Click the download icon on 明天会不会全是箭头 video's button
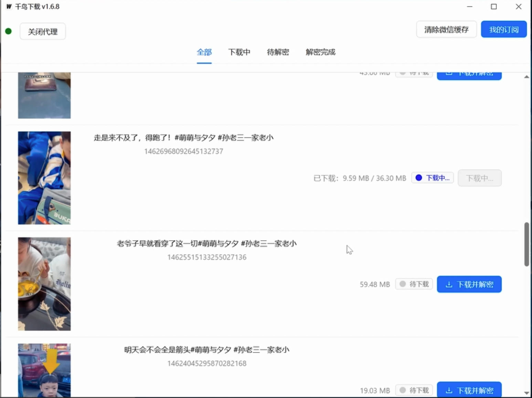 (449, 390)
